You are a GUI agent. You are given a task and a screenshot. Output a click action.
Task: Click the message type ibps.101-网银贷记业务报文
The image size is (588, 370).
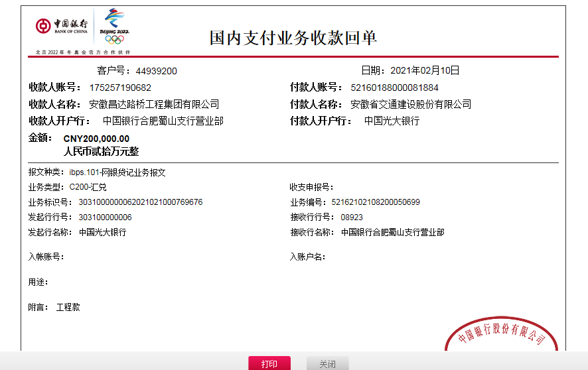tap(117, 172)
